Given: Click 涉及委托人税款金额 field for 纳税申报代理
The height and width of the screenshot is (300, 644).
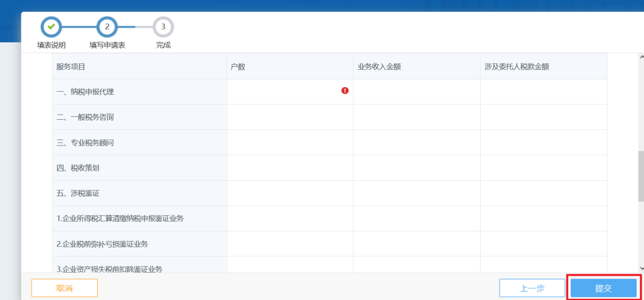Looking at the screenshot, I should point(544,92).
